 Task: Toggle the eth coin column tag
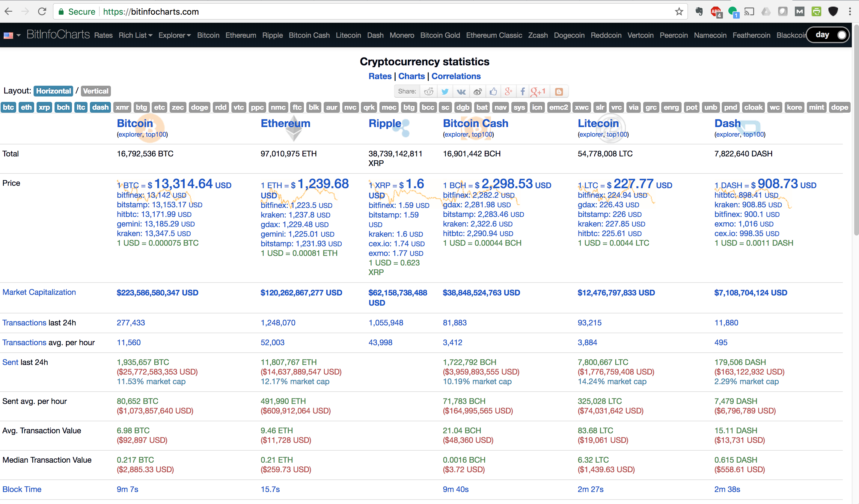pyautogui.click(x=26, y=107)
